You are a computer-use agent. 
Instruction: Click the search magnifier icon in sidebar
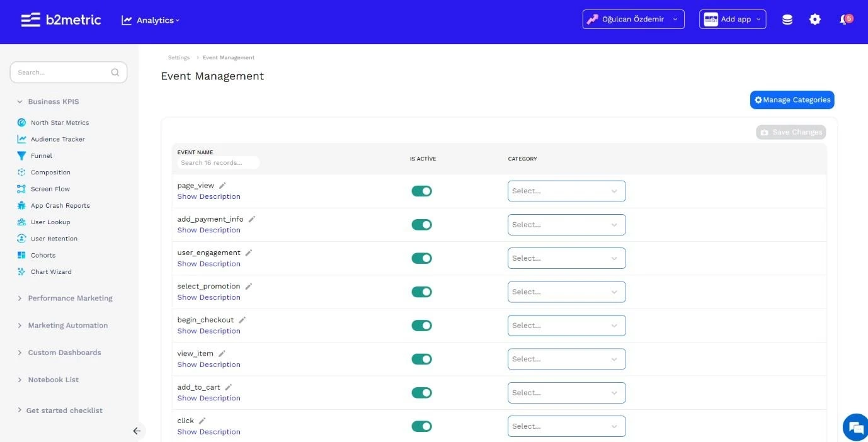pos(115,72)
